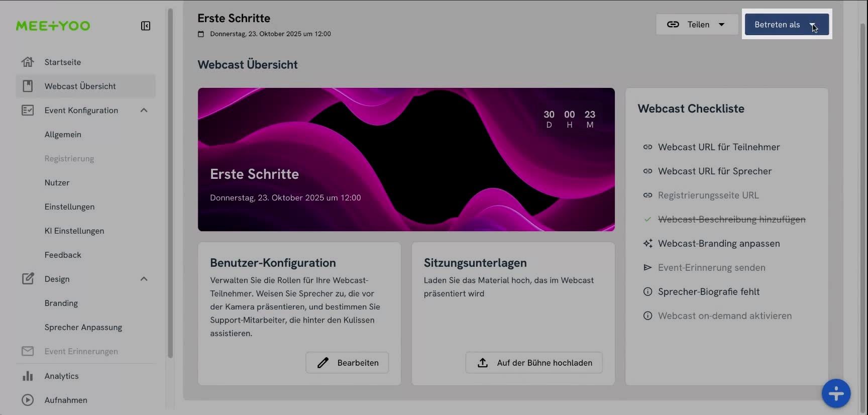Select Branding in the sidebar
The height and width of the screenshot is (415, 868).
tap(61, 303)
